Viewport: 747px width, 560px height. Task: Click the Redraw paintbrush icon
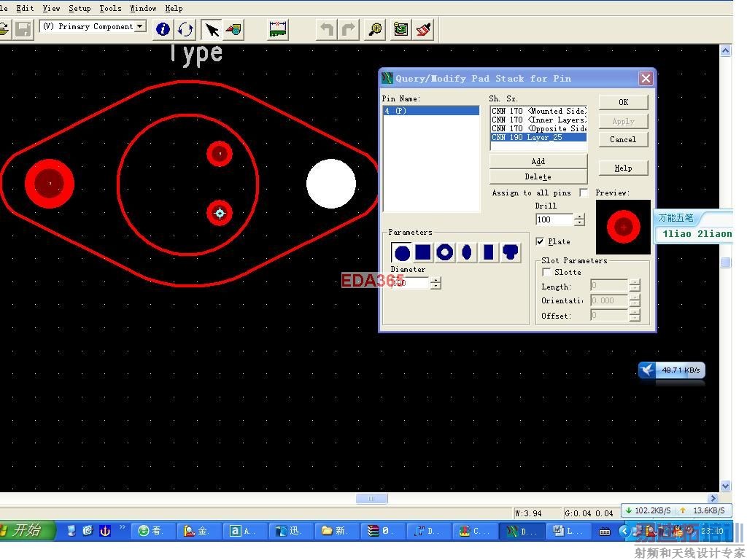[424, 29]
